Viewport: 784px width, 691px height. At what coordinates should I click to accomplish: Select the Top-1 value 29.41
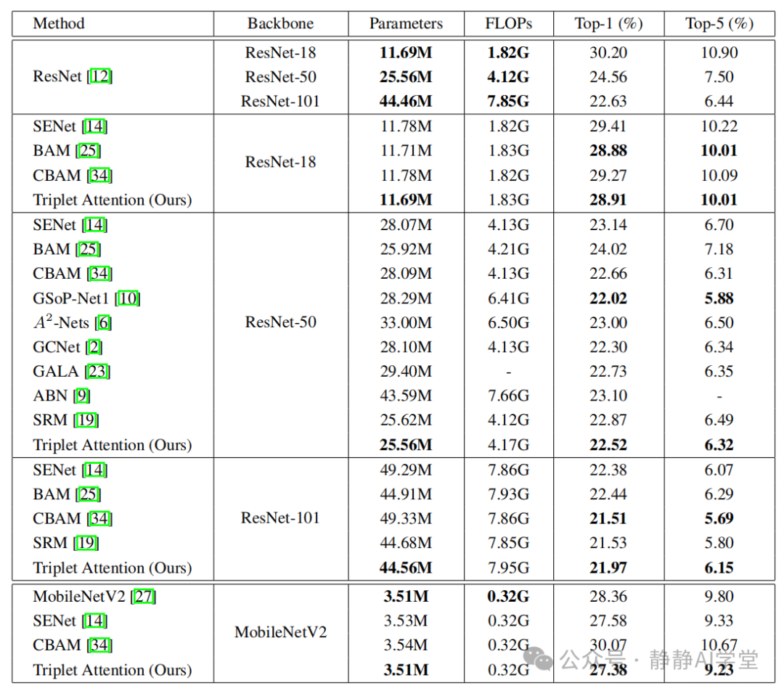(608, 126)
